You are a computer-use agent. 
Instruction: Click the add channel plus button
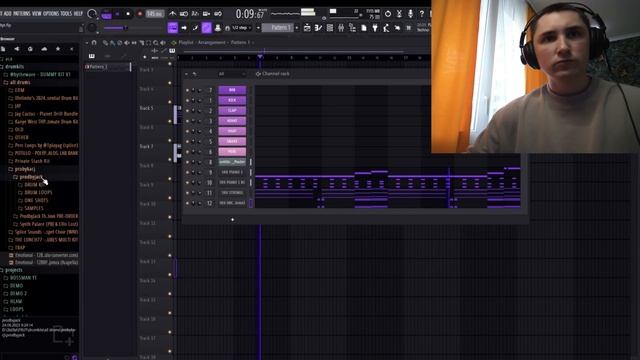click(233, 220)
